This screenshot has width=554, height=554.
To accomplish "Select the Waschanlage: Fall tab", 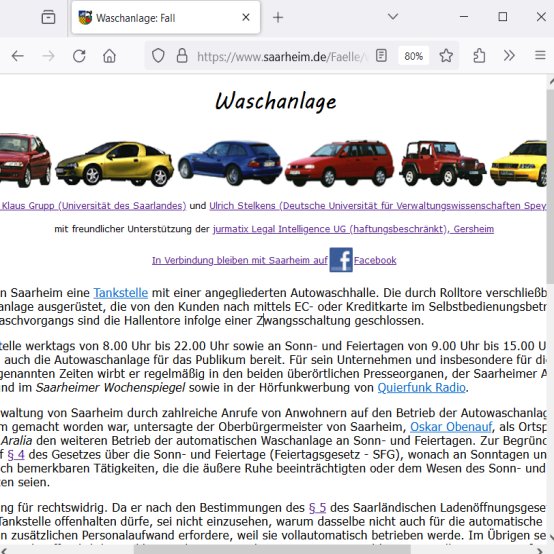I will tap(166, 18).
